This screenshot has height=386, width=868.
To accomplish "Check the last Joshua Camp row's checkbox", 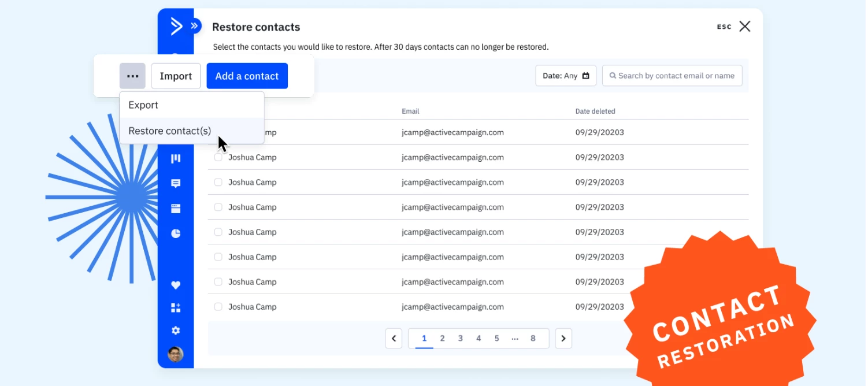I will [x=218, y=307].
